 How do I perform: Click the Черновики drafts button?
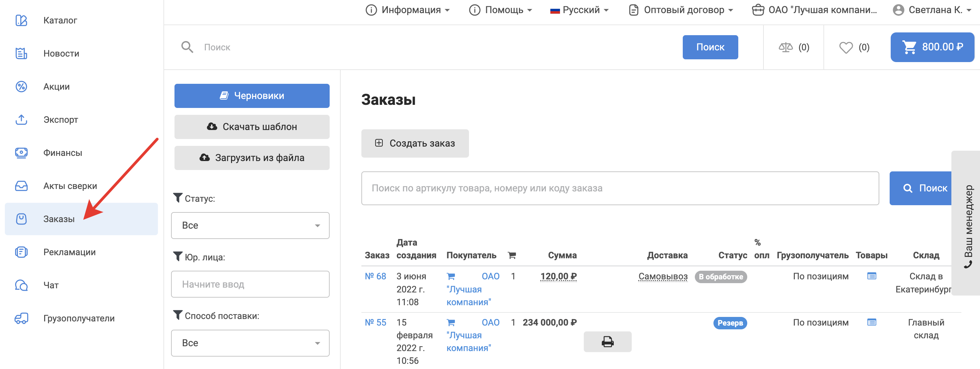click(252, 96)
